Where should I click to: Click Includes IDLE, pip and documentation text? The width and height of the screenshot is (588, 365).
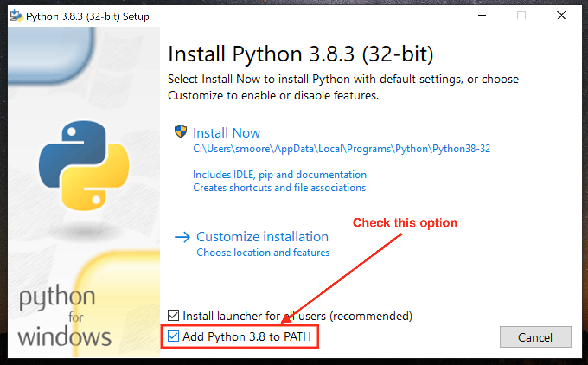click(x=279, y=175)
